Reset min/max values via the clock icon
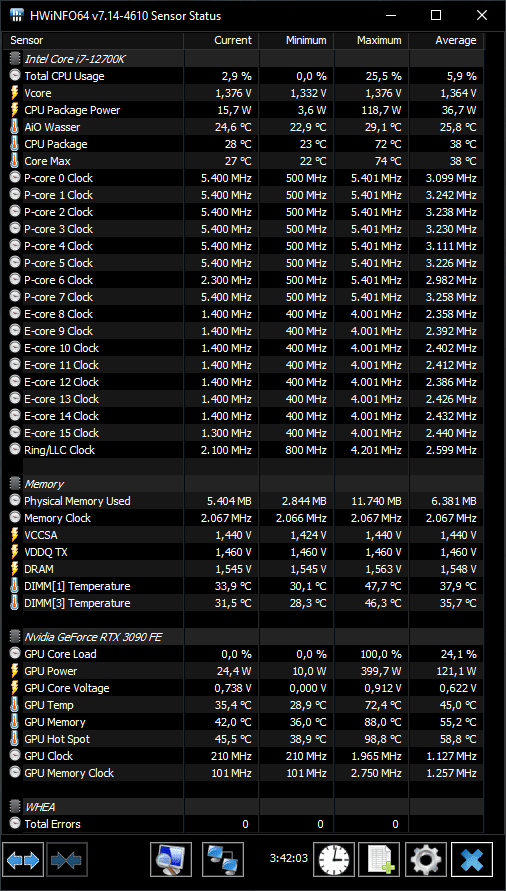Viewport: 506px width, 891px height. pos(334,859)
